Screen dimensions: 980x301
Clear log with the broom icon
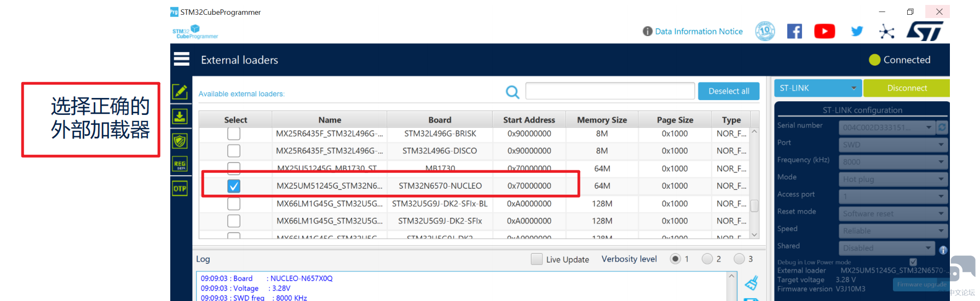752,283
